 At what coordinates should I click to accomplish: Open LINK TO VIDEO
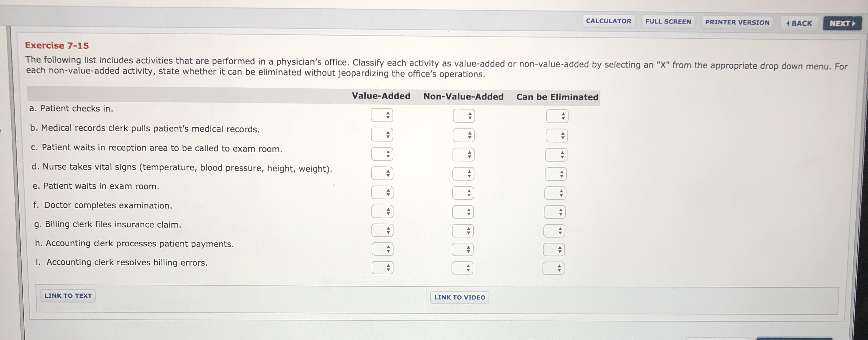click(x=459, y=297)
